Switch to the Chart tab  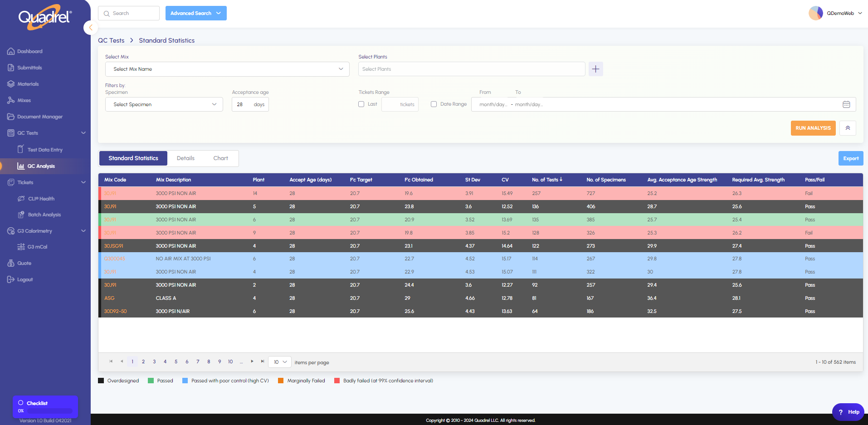(x=220, y=158)
